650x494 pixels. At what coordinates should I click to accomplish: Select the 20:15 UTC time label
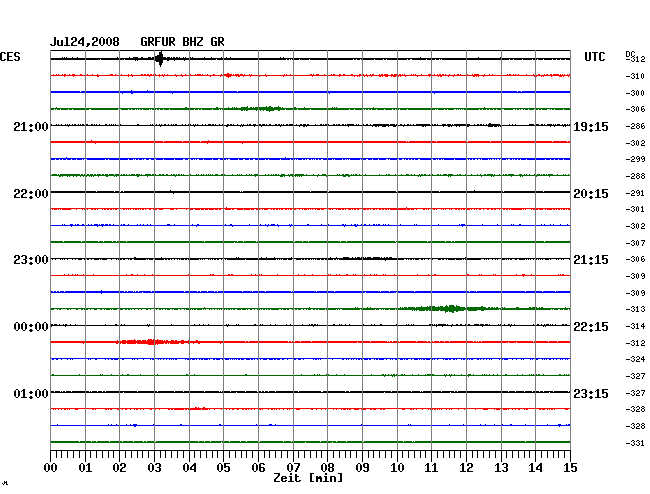click(x=591, y=194)
